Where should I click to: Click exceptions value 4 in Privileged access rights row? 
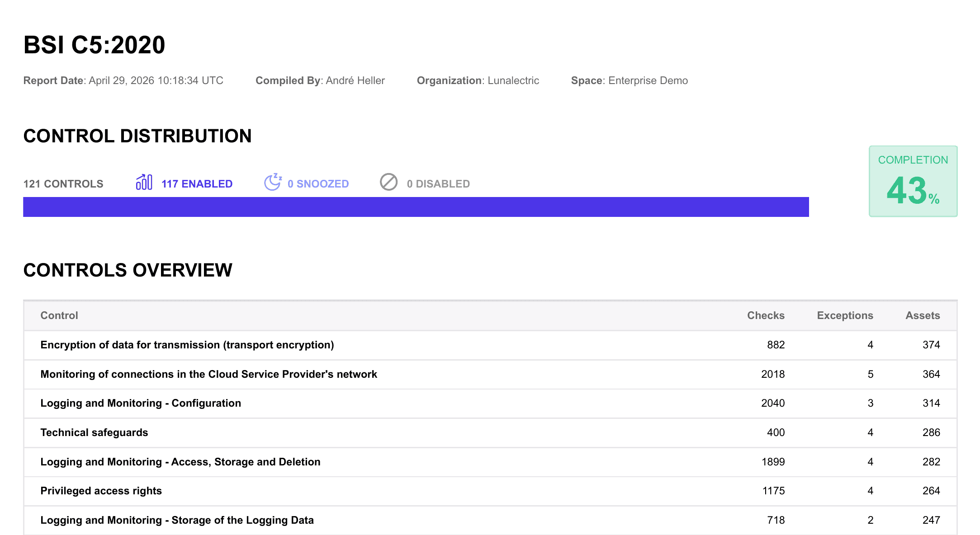870,491
